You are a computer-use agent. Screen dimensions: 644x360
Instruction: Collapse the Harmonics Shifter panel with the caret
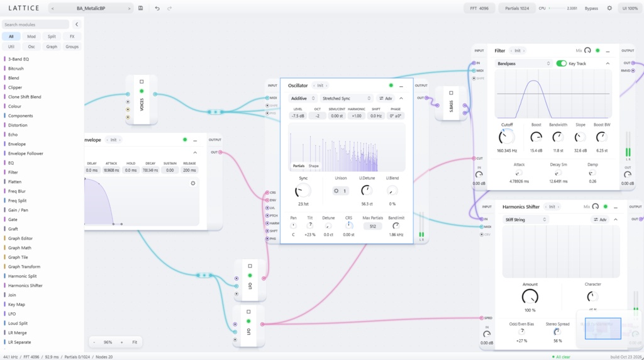click(x=616, y=220)
